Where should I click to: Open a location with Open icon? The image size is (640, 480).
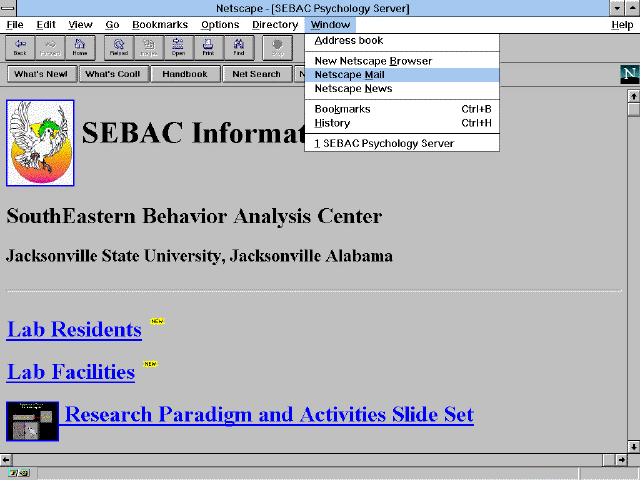coord(179,48)
